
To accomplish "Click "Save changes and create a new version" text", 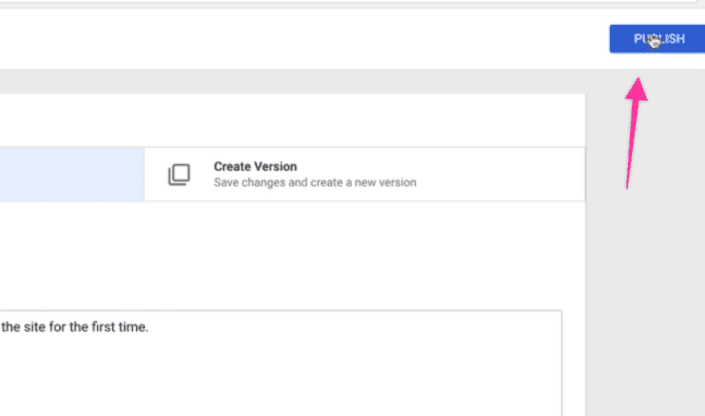I will tap(315, 183).
